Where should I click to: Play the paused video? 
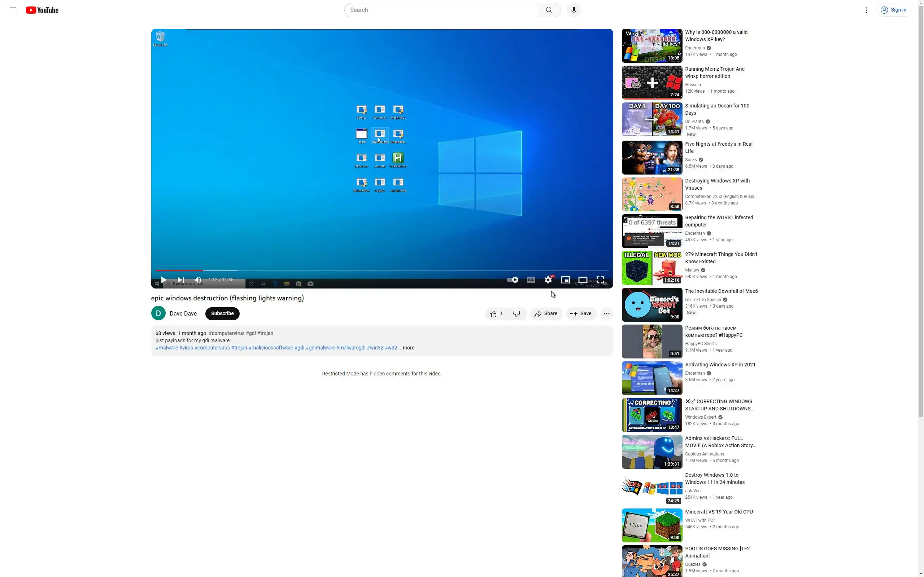pos(164,280)
